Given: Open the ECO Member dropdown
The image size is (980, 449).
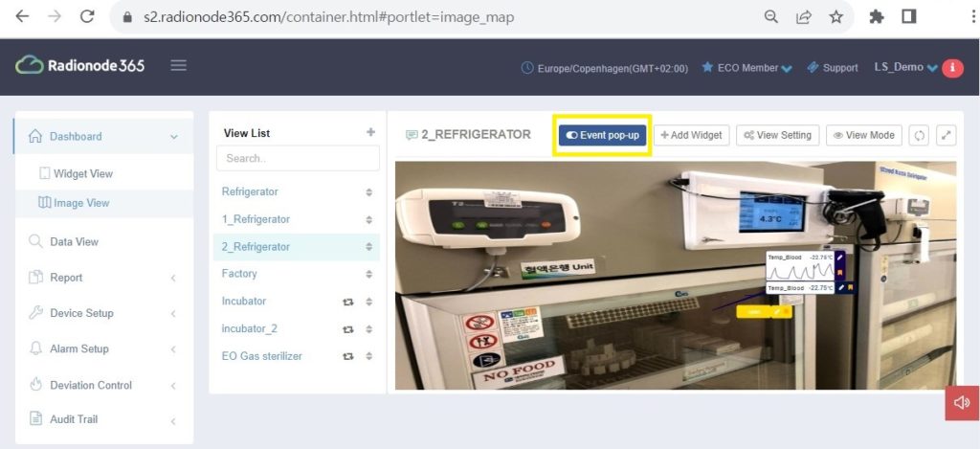Looking at the screenshot, I should (x=746, y=68).
